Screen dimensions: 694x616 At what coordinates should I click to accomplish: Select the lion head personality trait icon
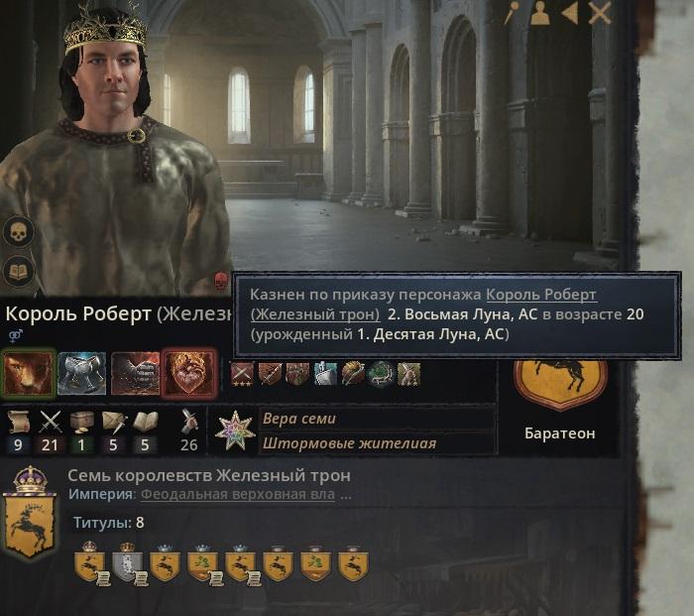(29, 374)
